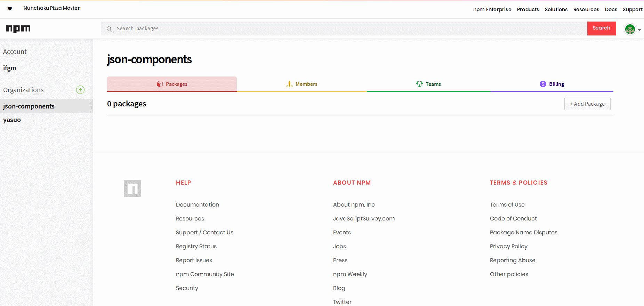The width and height of the screenshot is (644, 306).
Task: Add a new organization with plus icon
Action: pyautogui.click(x=80, y=90)
